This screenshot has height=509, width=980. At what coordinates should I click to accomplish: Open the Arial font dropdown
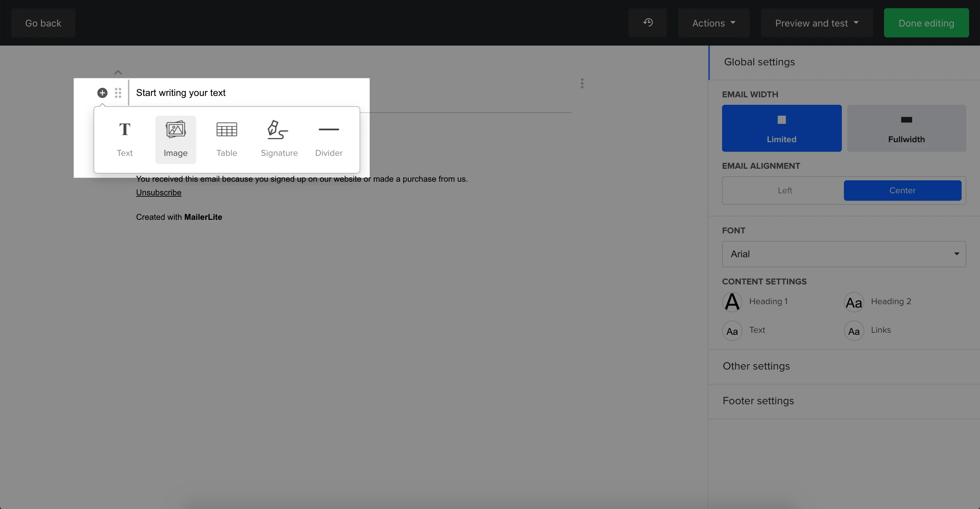844,254
